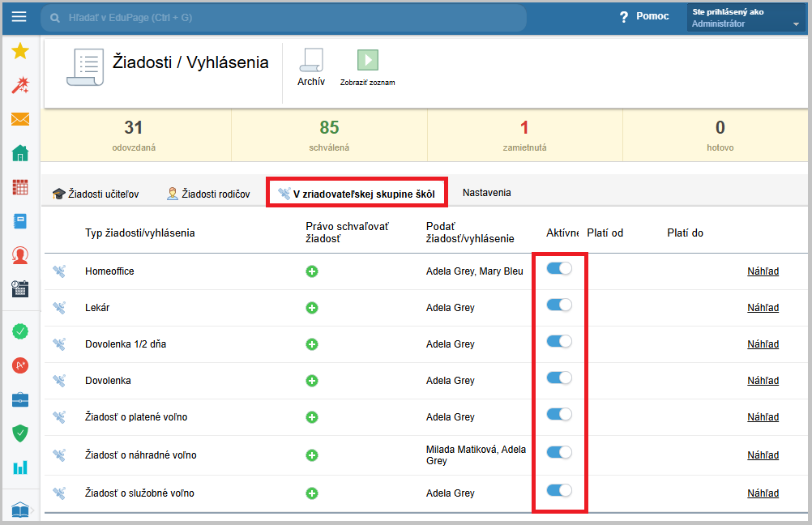This screenshot has width=812, height=525.
Task: Select V zriadovateľskej skupine škôl tab
Action: (x=357, y=194)
